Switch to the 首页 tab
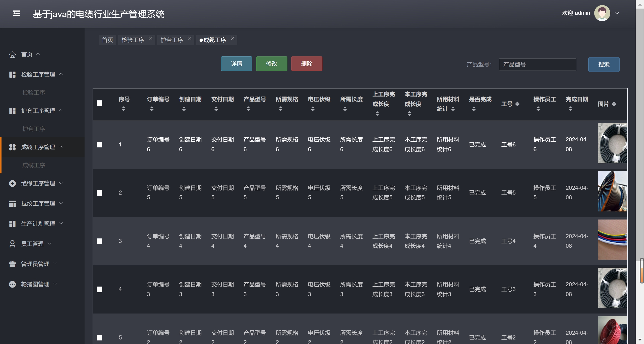Viewport: 644px width, 344px height. point(107,40)
